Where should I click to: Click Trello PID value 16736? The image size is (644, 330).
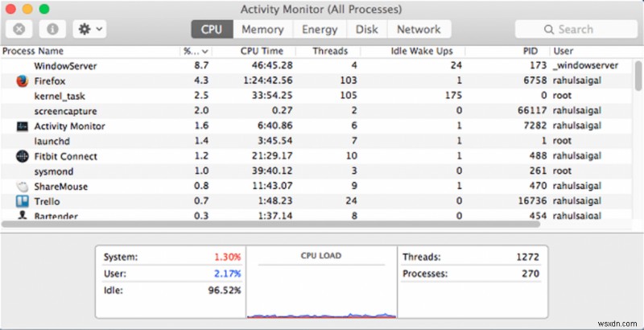pyautogui.click(x=532, y=201)
